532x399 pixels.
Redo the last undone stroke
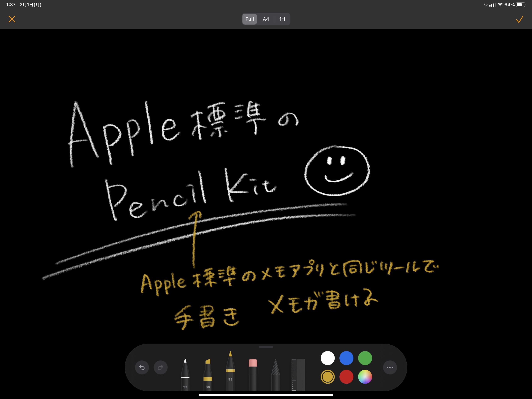click(161, 367)
